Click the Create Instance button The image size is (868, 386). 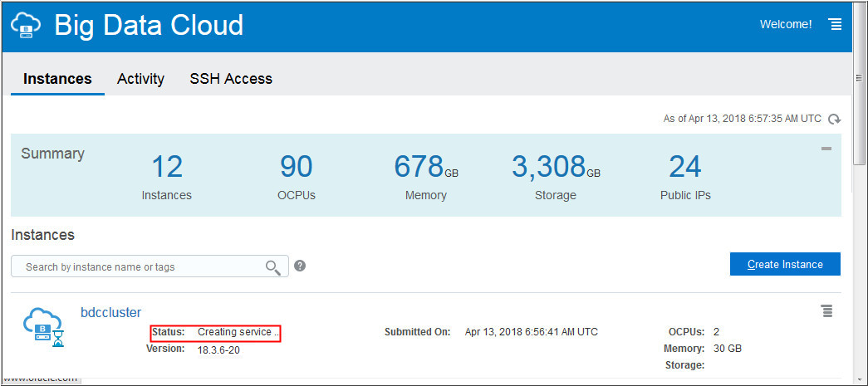pos(785,264)
